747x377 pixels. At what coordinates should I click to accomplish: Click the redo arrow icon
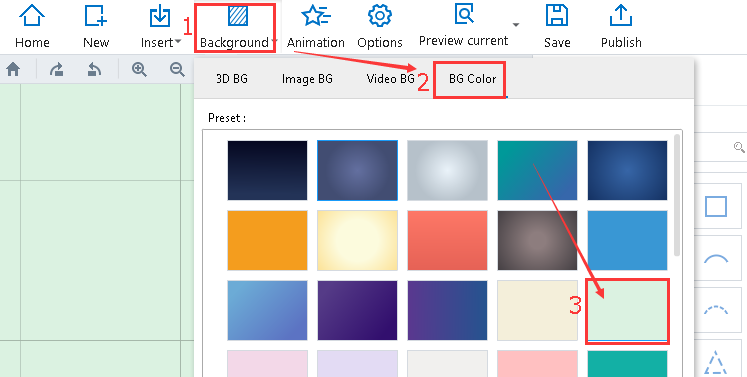[x=57, y=70]
